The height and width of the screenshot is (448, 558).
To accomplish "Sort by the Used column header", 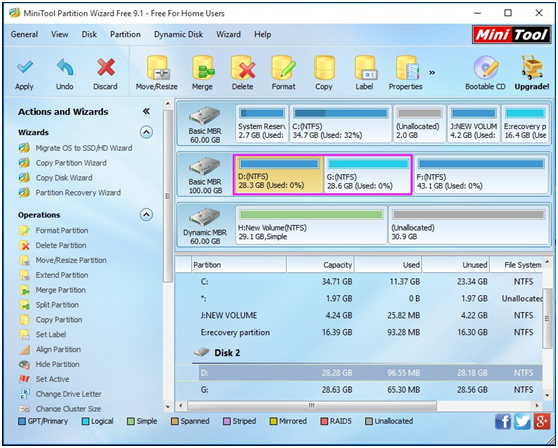I will click(x=388, y=265).
